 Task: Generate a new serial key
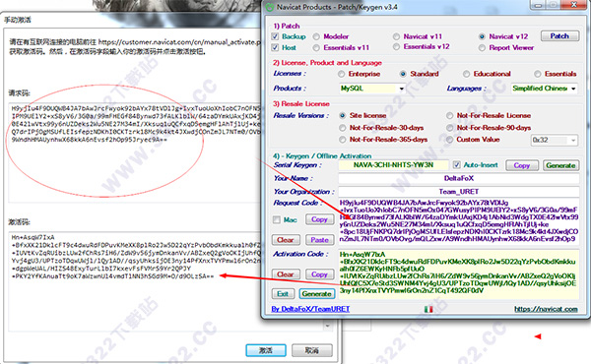coord(560,165)
